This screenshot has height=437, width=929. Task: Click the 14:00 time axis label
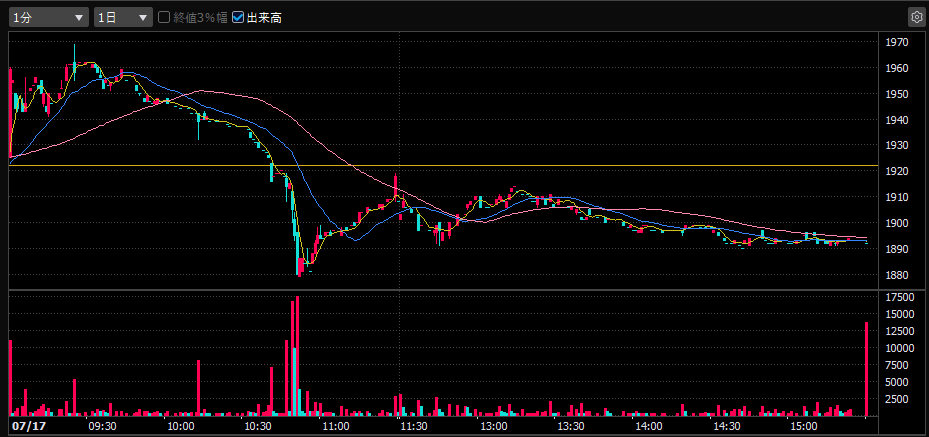[649, 426]
